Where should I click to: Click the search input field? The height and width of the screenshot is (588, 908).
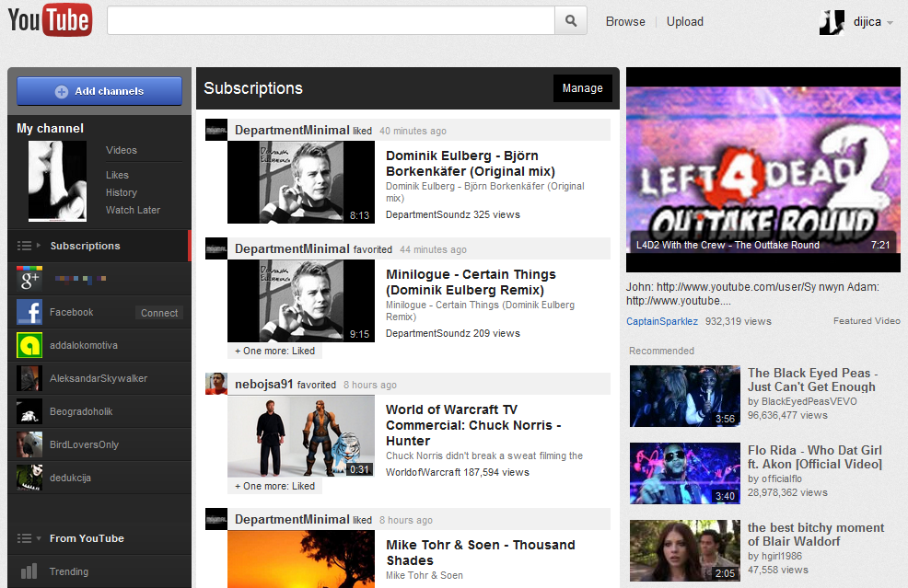[332, 21]
